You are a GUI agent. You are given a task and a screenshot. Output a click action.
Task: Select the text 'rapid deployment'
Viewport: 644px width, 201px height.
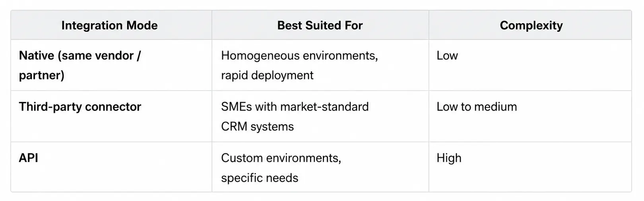(267, 75)
